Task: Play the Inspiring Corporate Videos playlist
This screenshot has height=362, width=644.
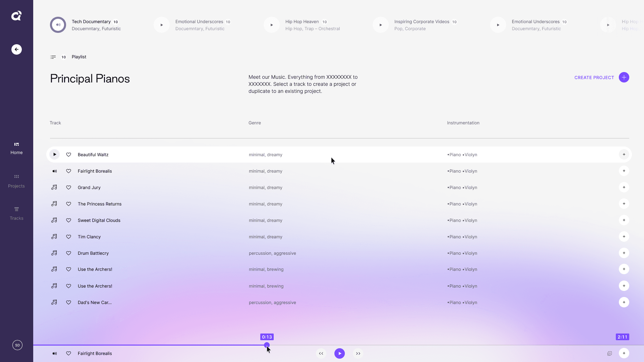Action: pyautogui.click(x=381, y=25)
